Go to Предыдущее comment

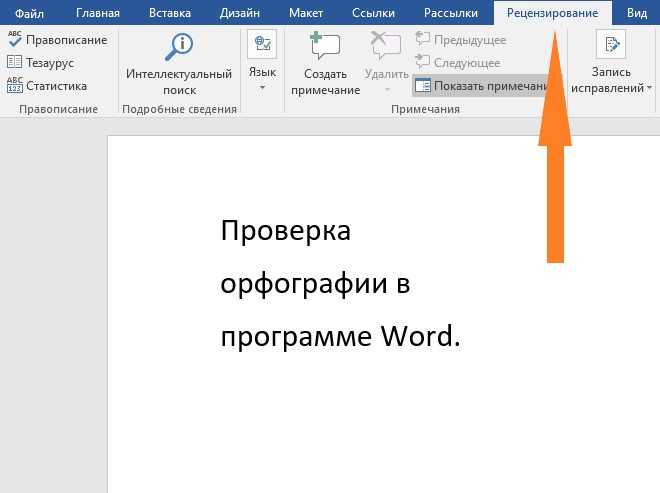pos(460,40)
